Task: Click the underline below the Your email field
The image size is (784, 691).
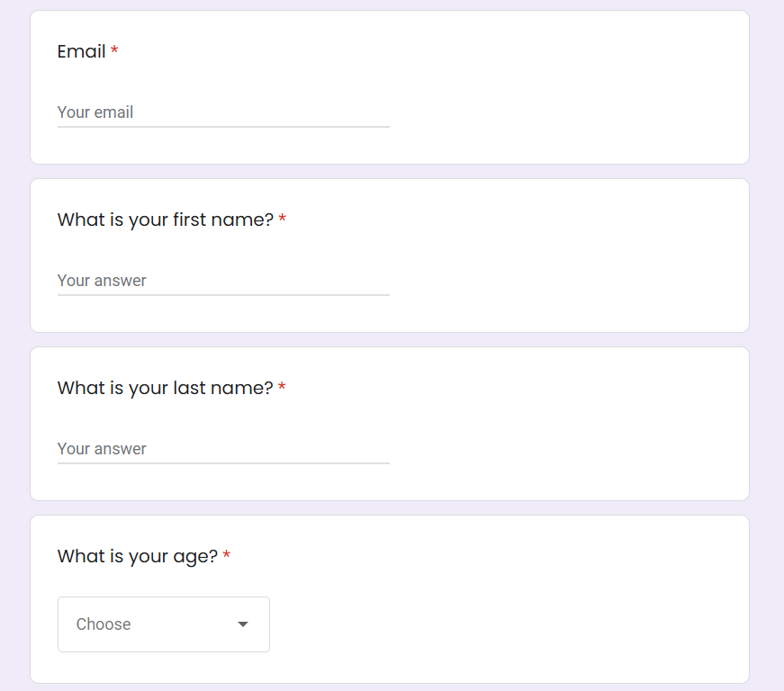Action: pos(223,127)
